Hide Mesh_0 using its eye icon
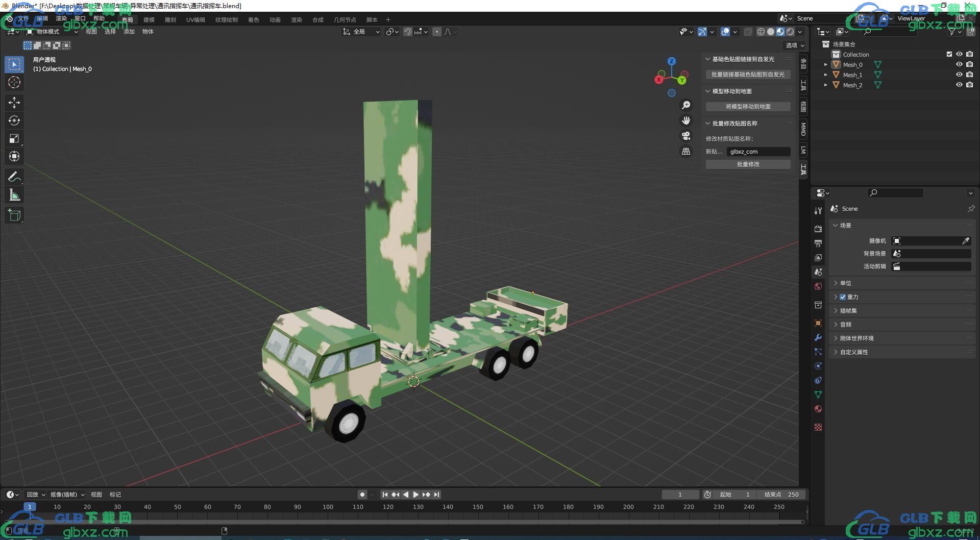 point(959,64)
